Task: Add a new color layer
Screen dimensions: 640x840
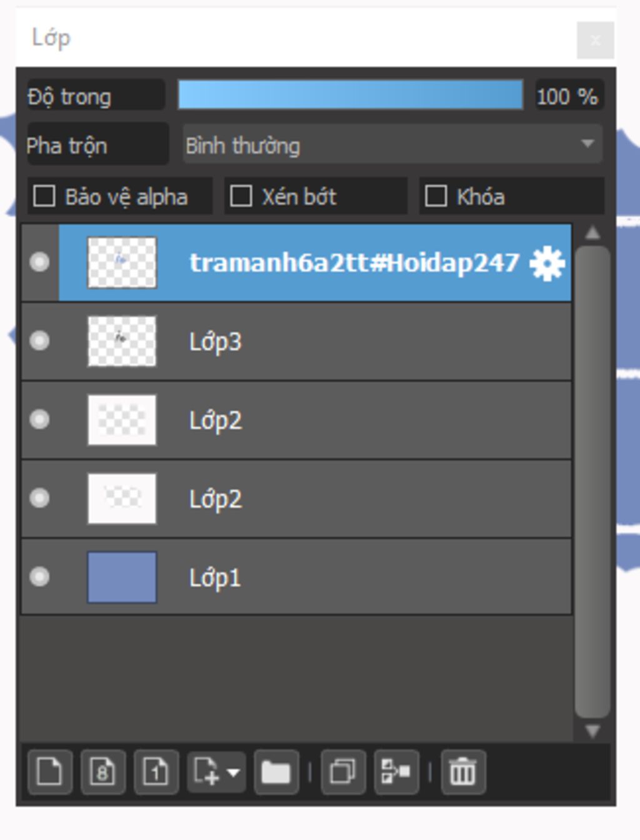Action: coord(50,773)
